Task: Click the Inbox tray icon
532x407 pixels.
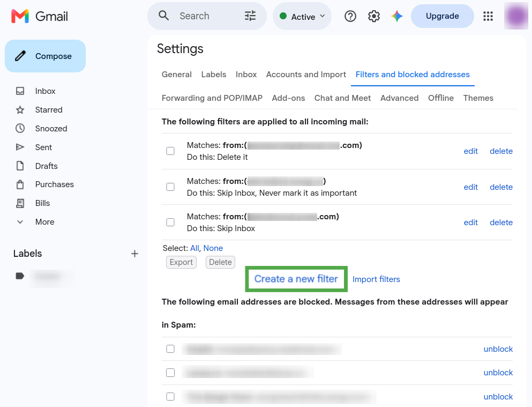Action: coord(20,91)
